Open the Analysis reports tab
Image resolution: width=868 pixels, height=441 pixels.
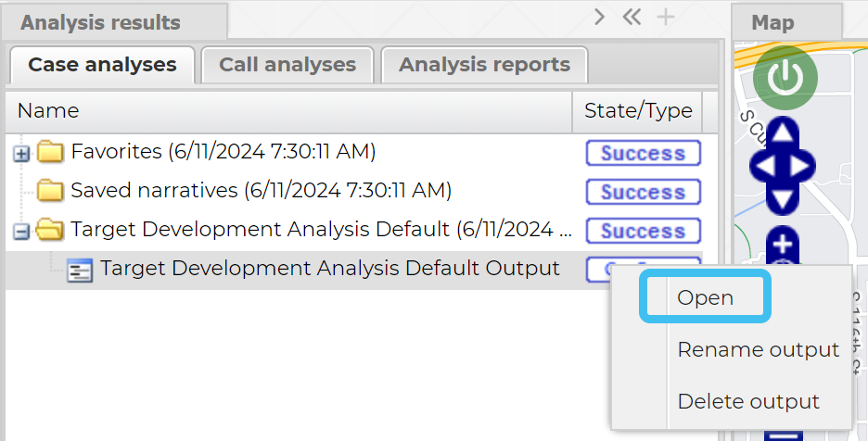click(484, 65)
